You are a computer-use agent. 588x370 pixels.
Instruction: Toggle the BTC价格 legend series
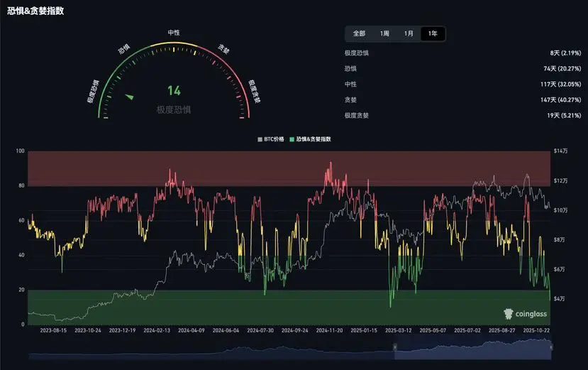[271, 139]
